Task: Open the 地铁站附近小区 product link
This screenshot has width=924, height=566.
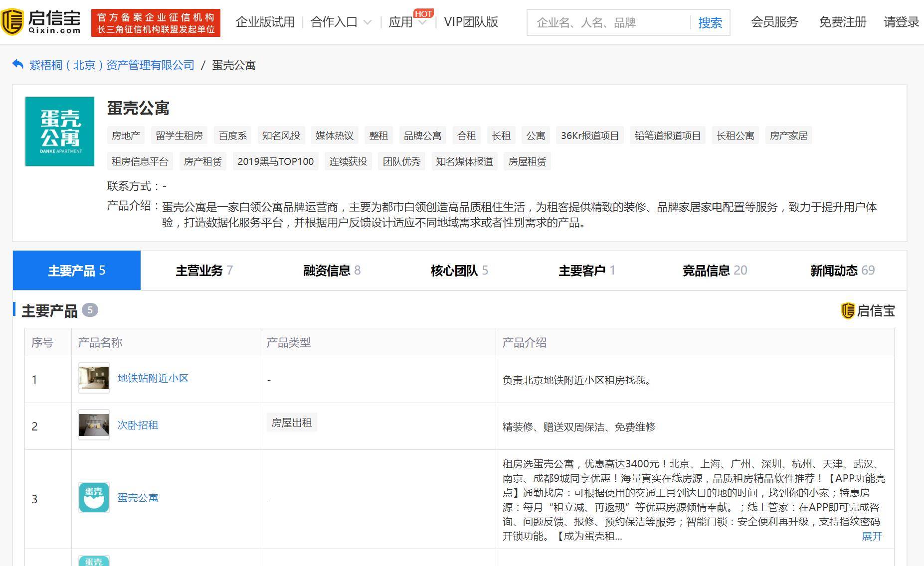Action: 153,378
